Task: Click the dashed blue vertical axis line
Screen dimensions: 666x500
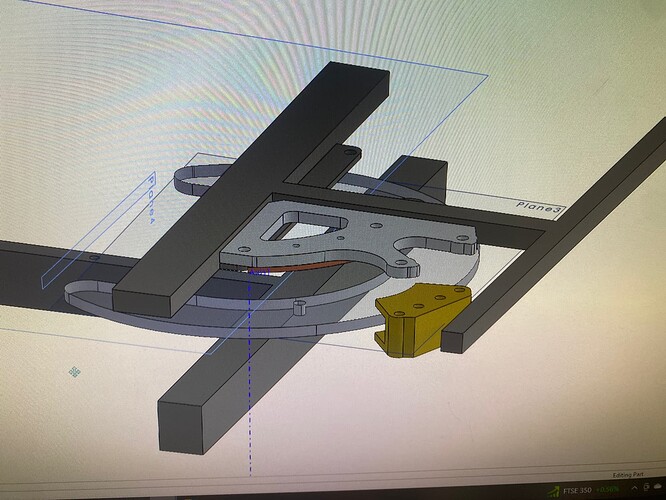Action: pyautogui.click(x=250, y=400)
